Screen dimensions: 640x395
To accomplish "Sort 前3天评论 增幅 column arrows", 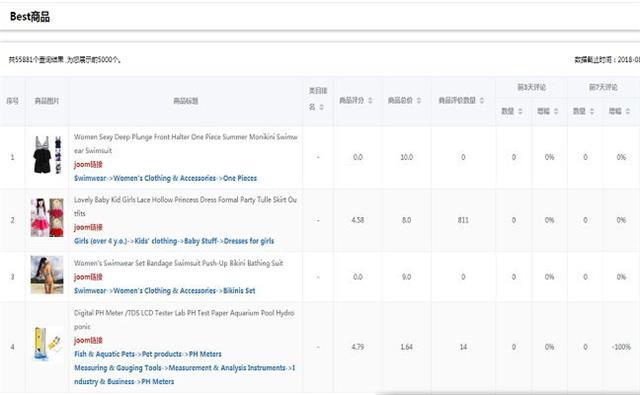I will coord(556,111).
